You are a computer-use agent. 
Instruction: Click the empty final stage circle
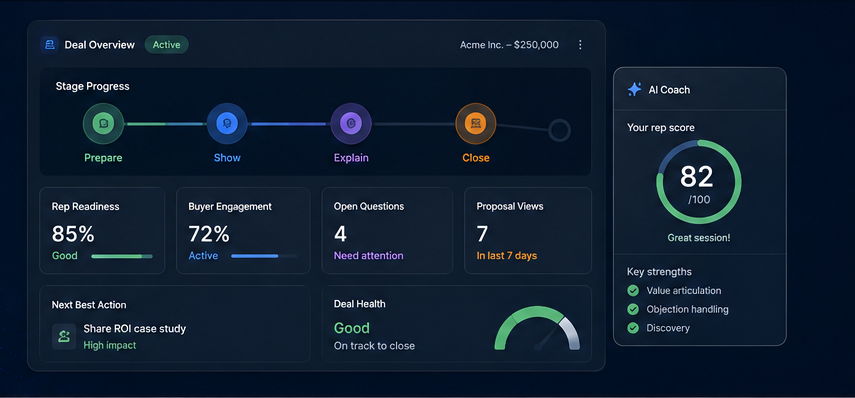pos(559,131)
